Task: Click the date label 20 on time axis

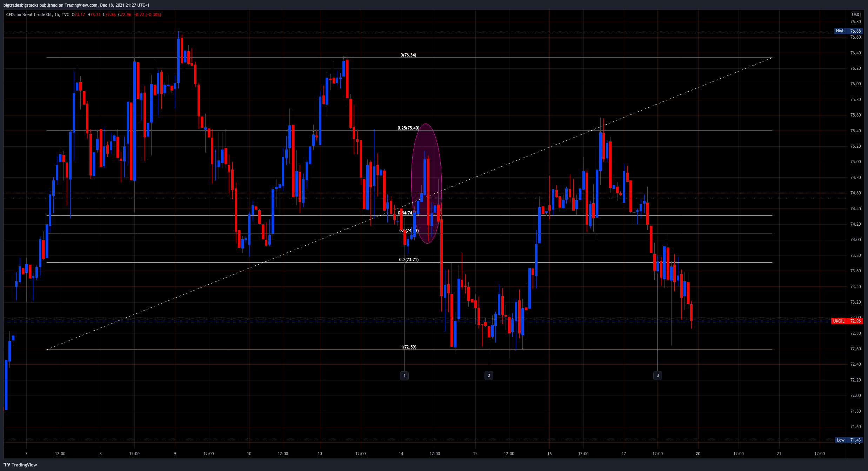Action: (x=698, y=454)
